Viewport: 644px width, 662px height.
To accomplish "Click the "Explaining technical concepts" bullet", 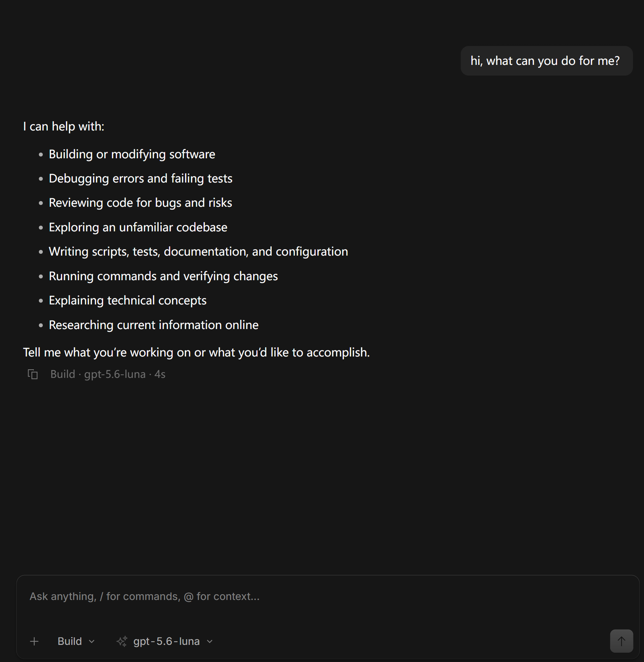I will pos(128,301).
